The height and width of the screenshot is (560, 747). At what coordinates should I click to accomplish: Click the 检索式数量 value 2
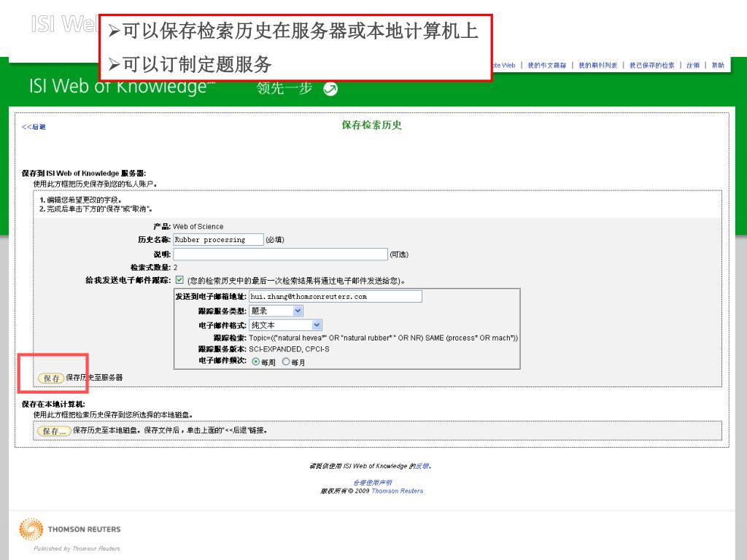(x=175, y=267)
